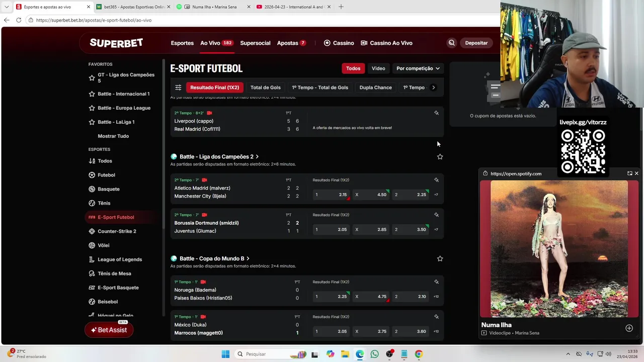This screenshot has height=362, width=644.
Task: Select Total de Gols market tab
Action: coord(266,87)
